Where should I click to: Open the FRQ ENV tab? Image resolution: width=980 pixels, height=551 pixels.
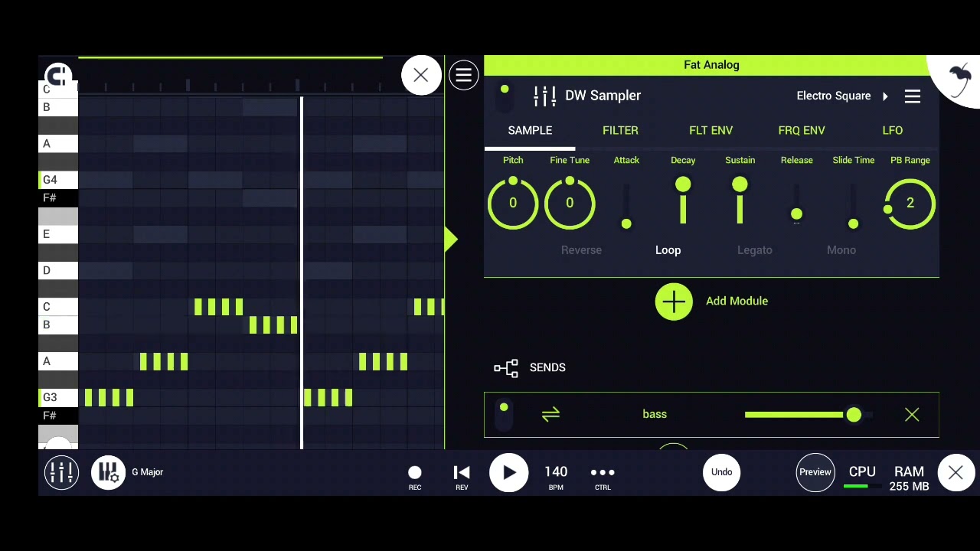802,131
